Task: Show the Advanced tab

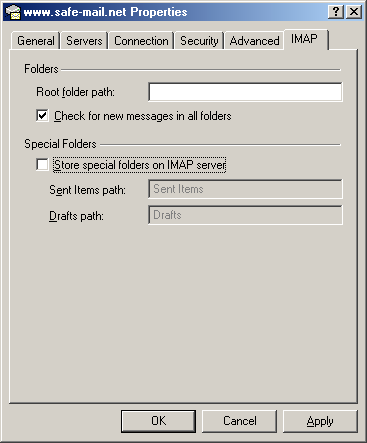Action: [254, 41]
